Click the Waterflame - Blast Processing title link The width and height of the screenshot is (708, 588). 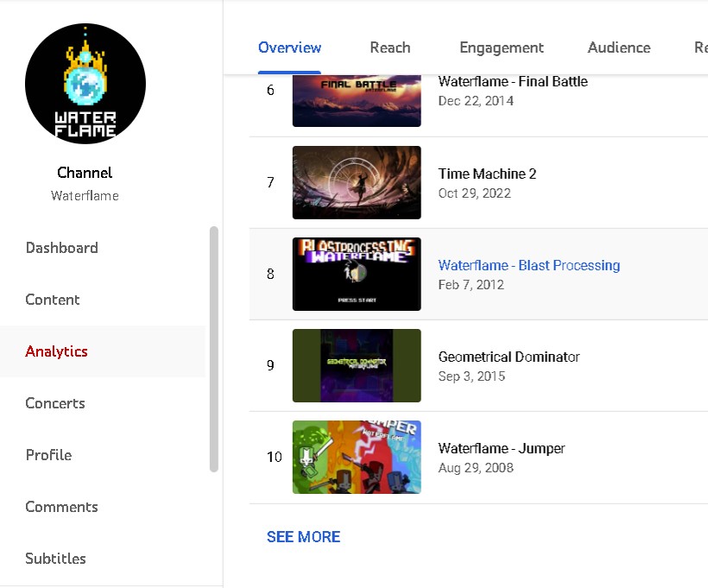(x=528, y=265)
